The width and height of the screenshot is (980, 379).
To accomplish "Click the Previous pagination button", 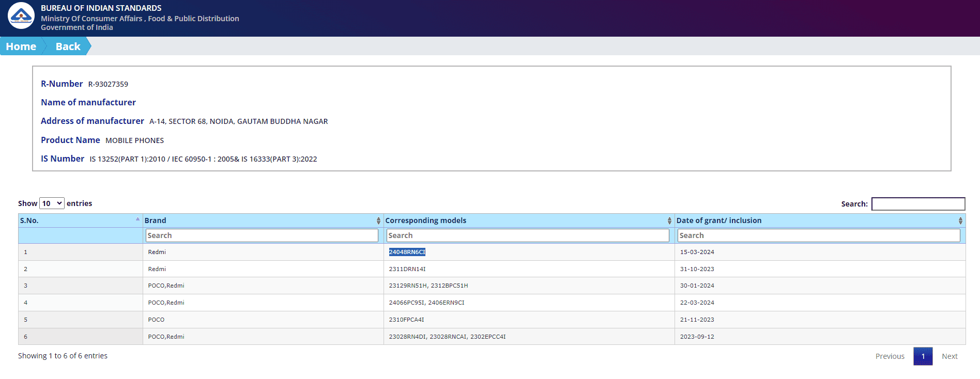I will tap(890, 356).
